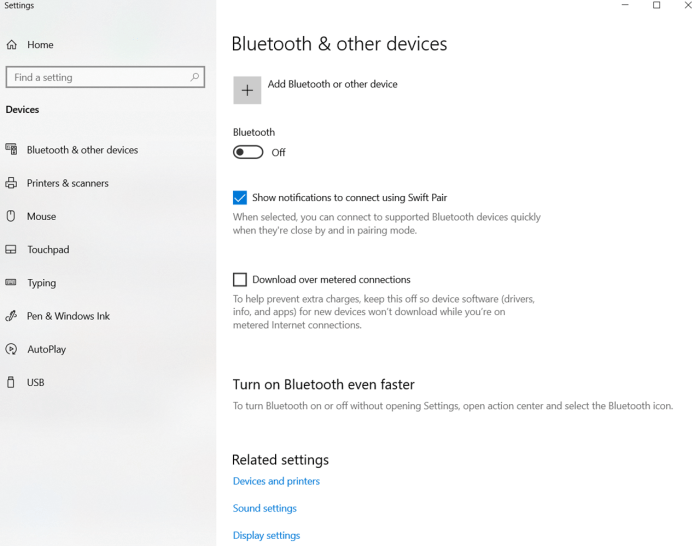Click the Bluetooth & other devices sidebar icon
Screen dimensions: 700x546
[x=11, y=149]
